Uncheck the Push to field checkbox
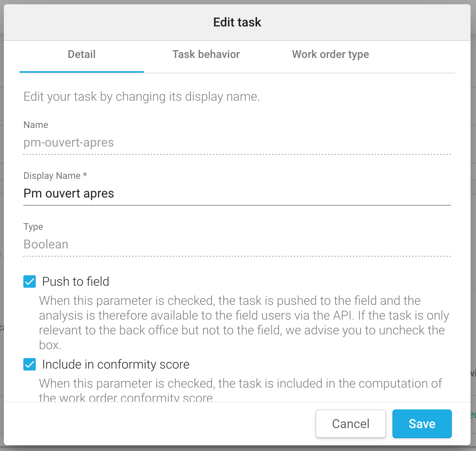This screenshot has width=476, height=451. (x=30, y=281)
